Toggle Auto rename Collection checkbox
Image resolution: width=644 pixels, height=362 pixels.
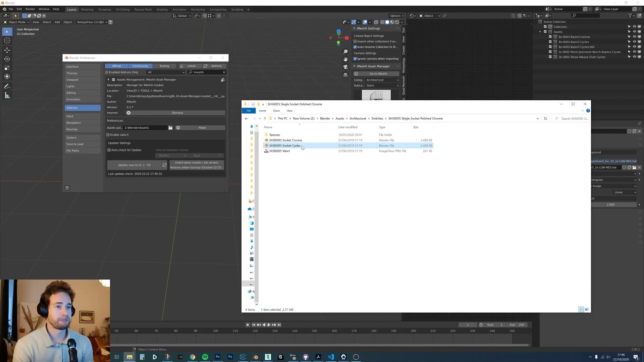pos(355,47)
